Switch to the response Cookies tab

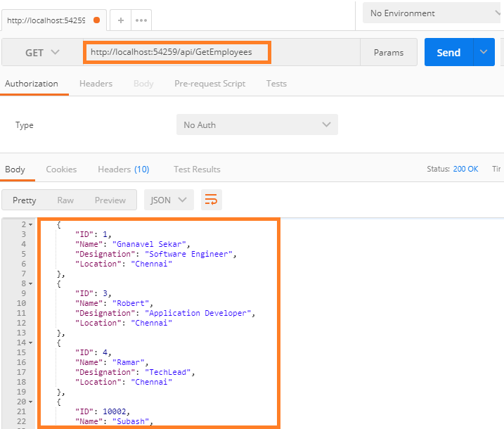[61, 169]
